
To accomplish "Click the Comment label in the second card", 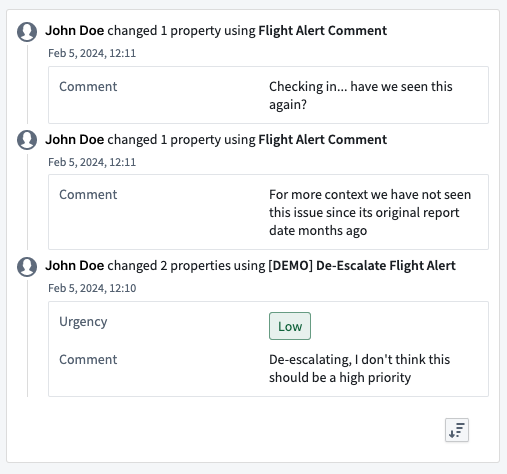I will 88,194.
